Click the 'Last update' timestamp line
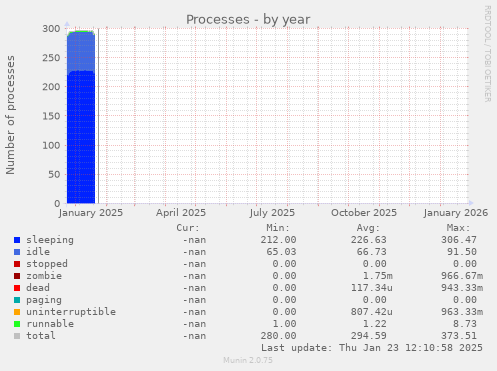This screenshot has height=371, width=497. 372,348
